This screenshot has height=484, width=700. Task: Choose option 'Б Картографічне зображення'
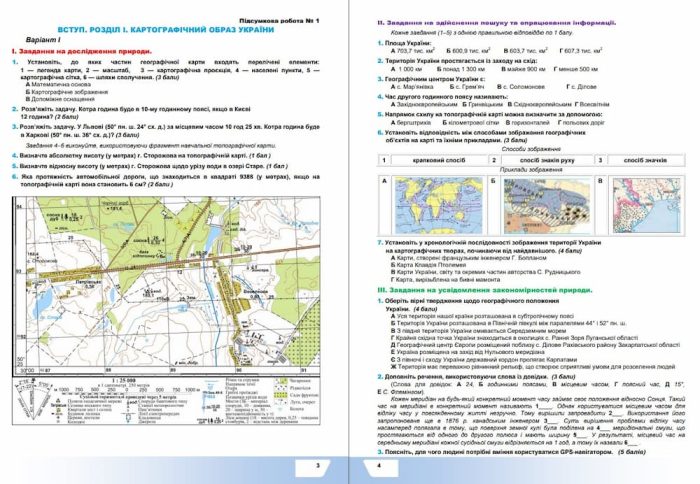point(67,92)
